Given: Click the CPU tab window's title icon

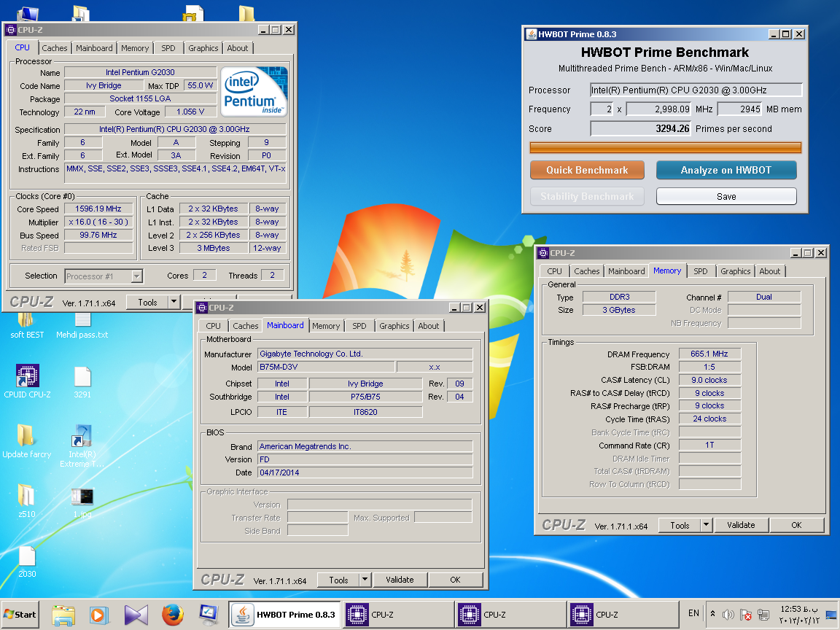Looking at the screenshot, I should pos(11,30).
